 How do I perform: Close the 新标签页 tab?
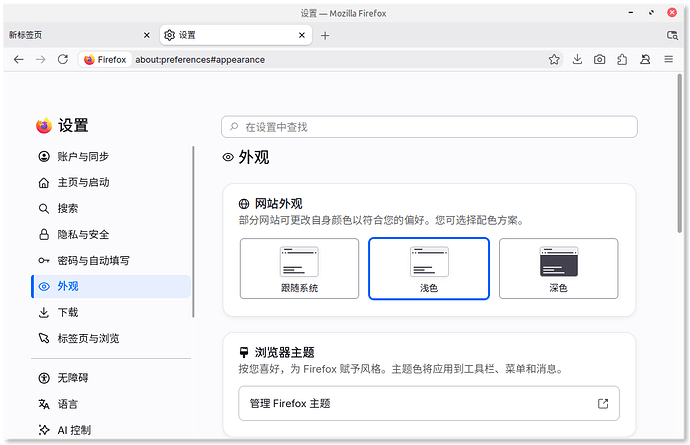click(x=147, y=35)
